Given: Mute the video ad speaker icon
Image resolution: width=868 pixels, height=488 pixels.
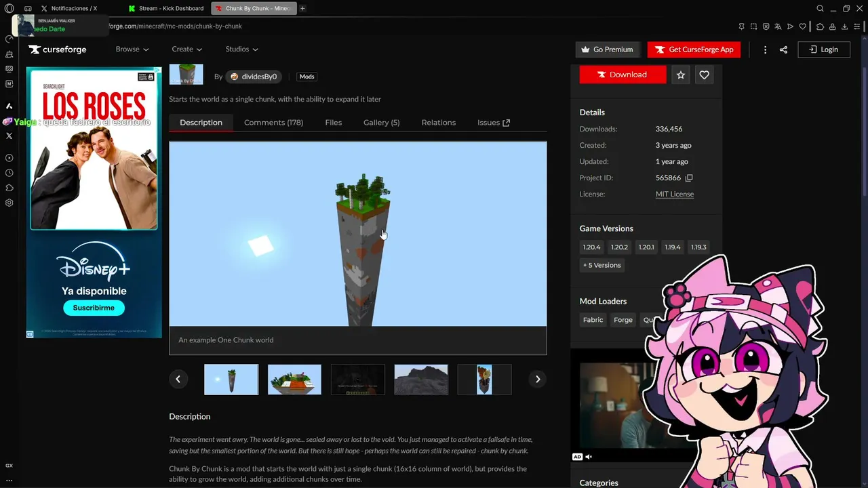Looking at the screenshot, I should (x=589, y=457).
